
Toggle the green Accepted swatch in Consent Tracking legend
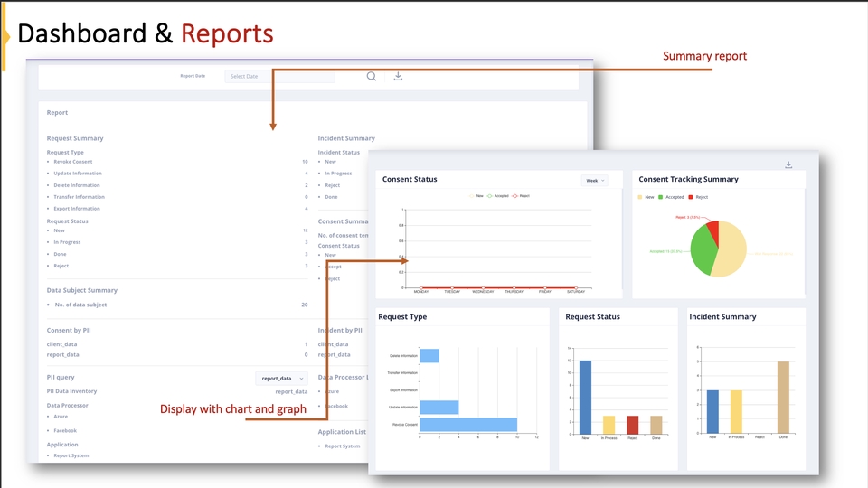[660, 197]
